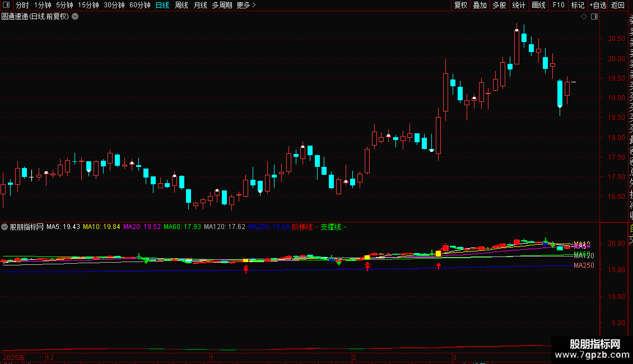Switch to 分时 intraday view
Image resolution: width=633 pixels, height=364 pixels.
click(22, 5)
